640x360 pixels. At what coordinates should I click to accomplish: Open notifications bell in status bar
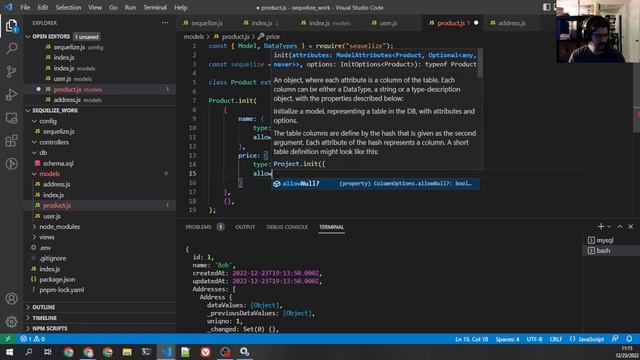pyautogui.click(x=629, y=339)
